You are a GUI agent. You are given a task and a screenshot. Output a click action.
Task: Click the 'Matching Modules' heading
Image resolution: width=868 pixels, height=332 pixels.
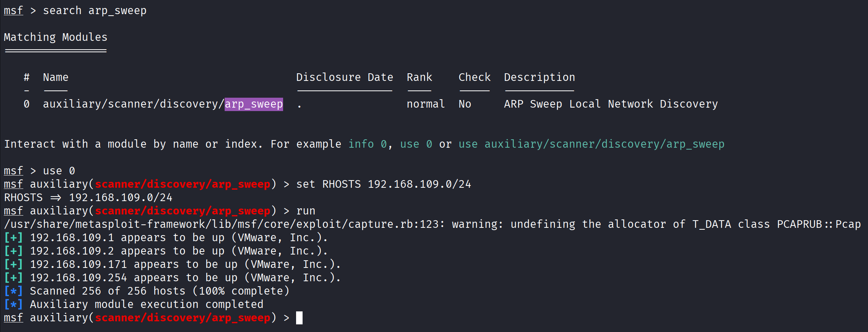click(x=56, y=37)
